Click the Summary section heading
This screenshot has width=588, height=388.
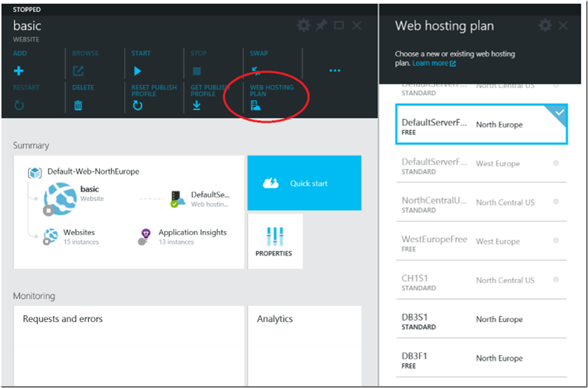[x=31, y=145]
